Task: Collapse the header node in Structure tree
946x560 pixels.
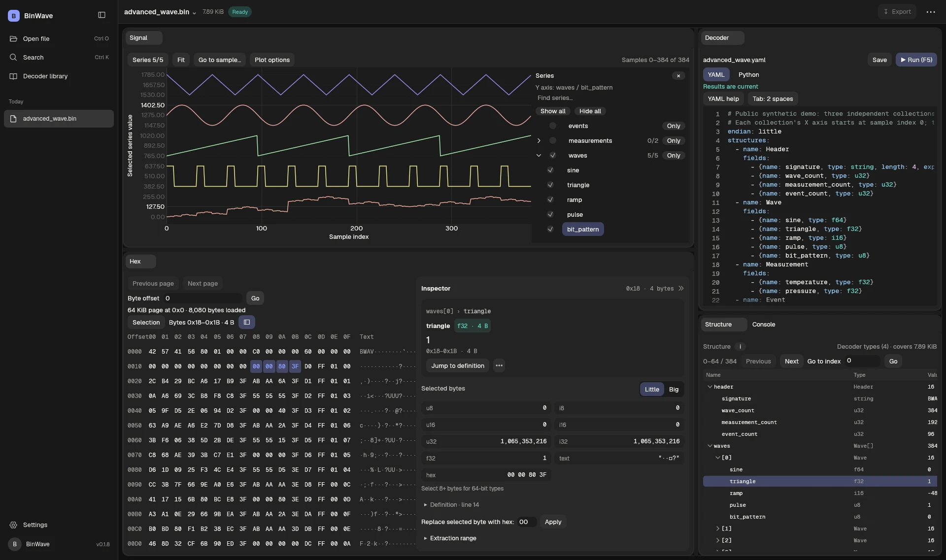Action: coord(709,387)
